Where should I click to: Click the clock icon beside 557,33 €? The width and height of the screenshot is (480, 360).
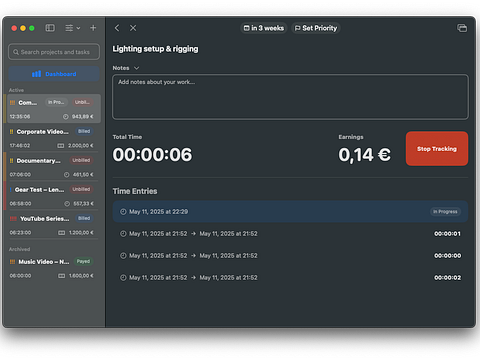(67, 204)
